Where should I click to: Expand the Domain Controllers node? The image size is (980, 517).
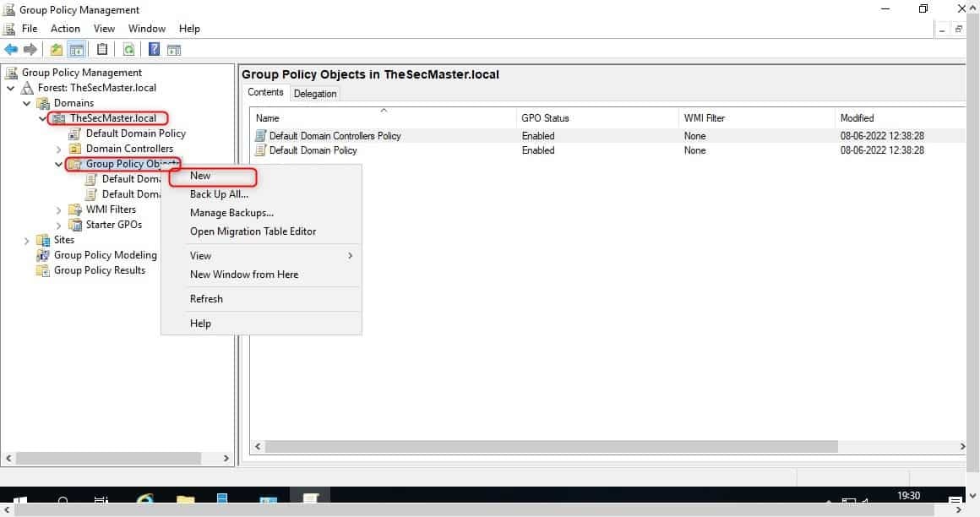59,150
